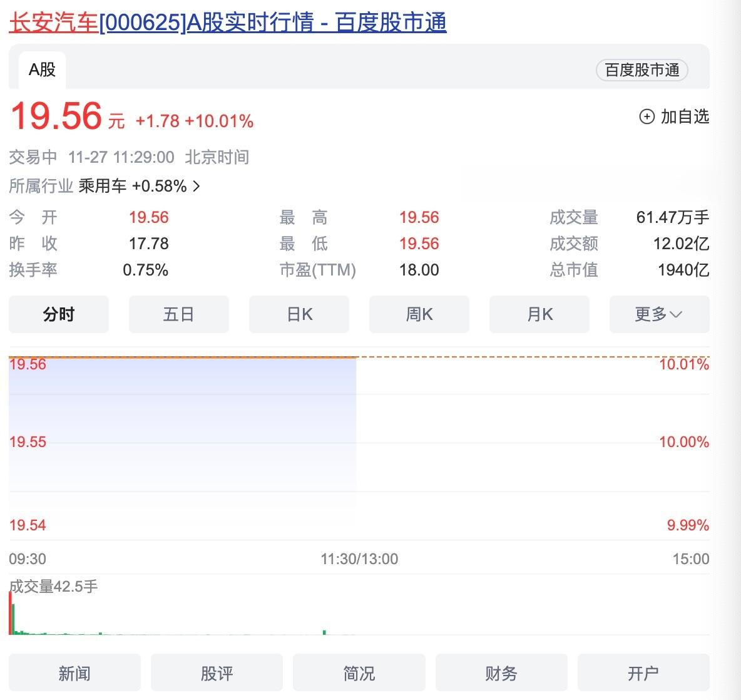The width and height of the screenshot is (741, 700).
Task: Click the plus icon beside 加自选
Action: tap(646, 116)
